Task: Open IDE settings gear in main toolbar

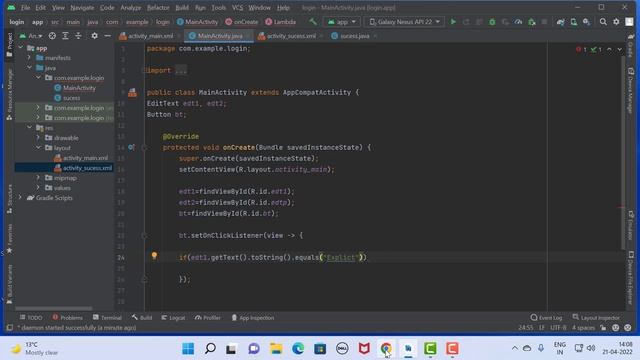Action: [x=616, y=22]
